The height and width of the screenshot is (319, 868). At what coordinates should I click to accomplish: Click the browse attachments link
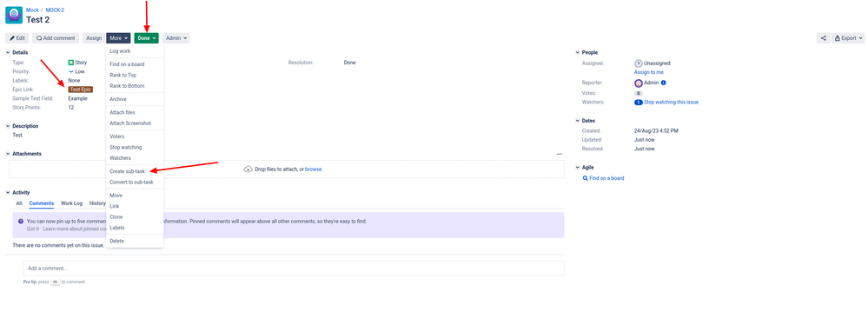[314, 169]
